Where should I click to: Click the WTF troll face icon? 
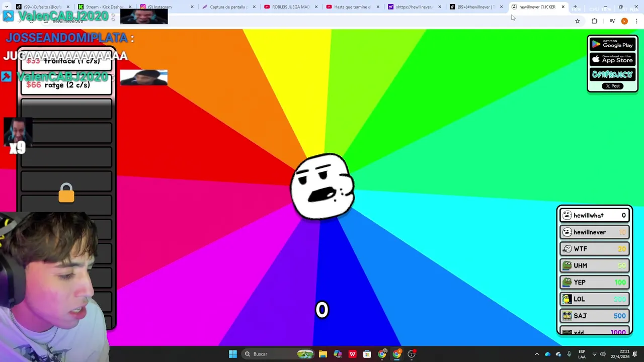coord(567,249)
